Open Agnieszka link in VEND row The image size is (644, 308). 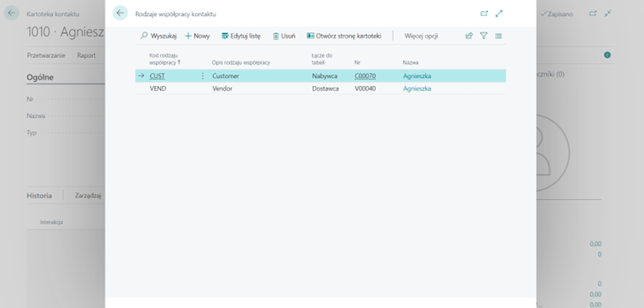click(417, 88)
